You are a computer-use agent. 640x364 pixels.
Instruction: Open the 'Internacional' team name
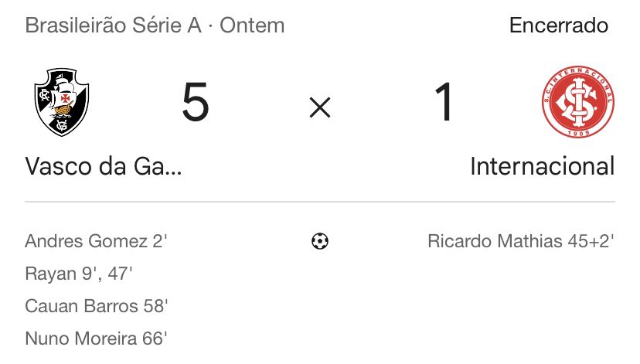pos(543,166)
